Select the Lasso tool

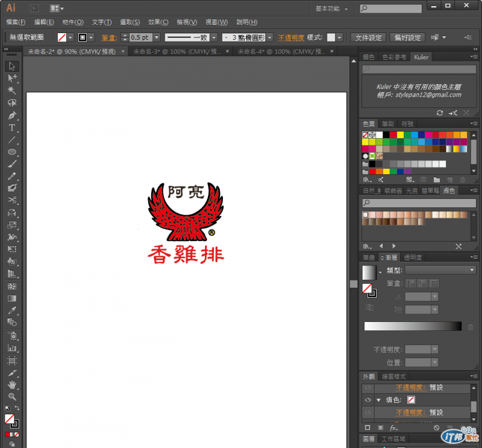point(11,103)
